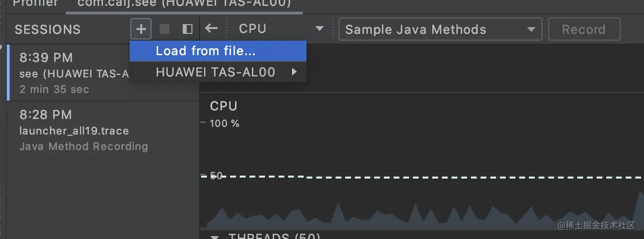
Task: Switch to the com.caij.see device tab
Action: click(185, 4)
